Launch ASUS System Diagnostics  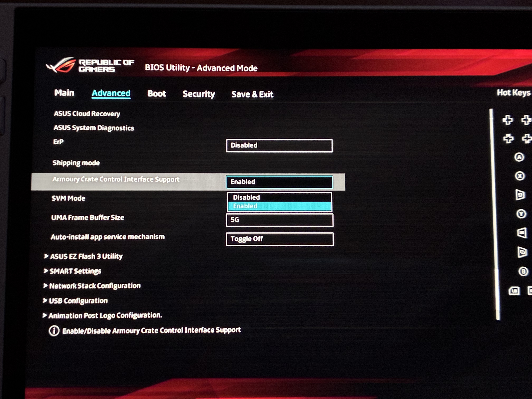point(94,128)
